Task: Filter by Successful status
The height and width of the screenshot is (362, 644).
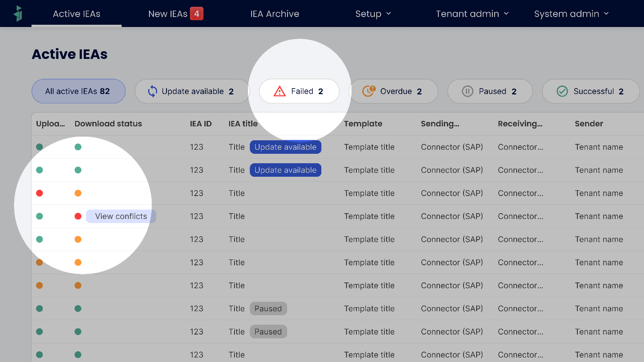Action: click(x=591, y=91)
